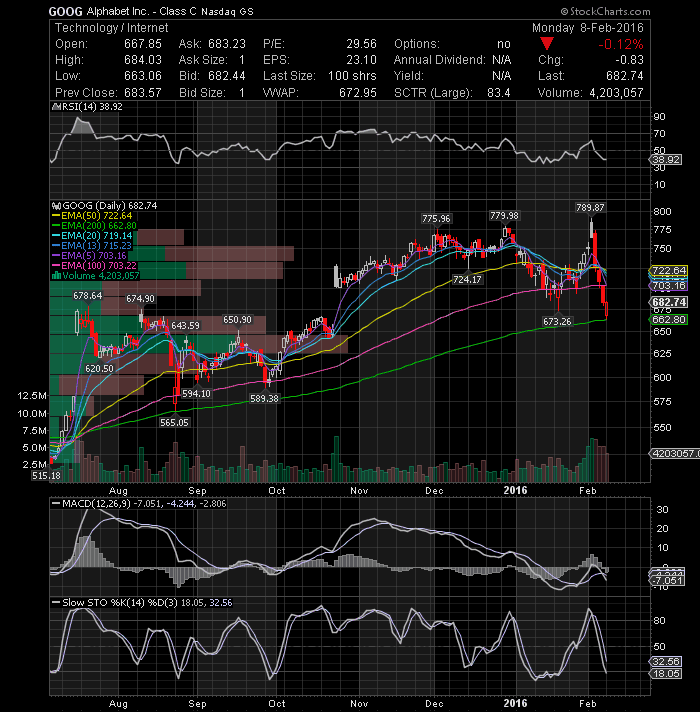The width and height of the screenshot is (700, 712).
Task: Click the 620.50 price label
Action: (x=99, y=368)
